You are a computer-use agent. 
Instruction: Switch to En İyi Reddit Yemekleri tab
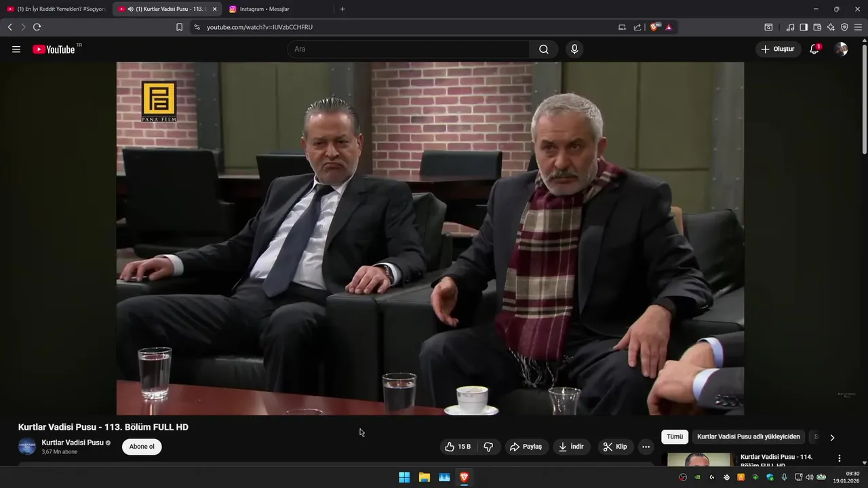coord(56,9)
